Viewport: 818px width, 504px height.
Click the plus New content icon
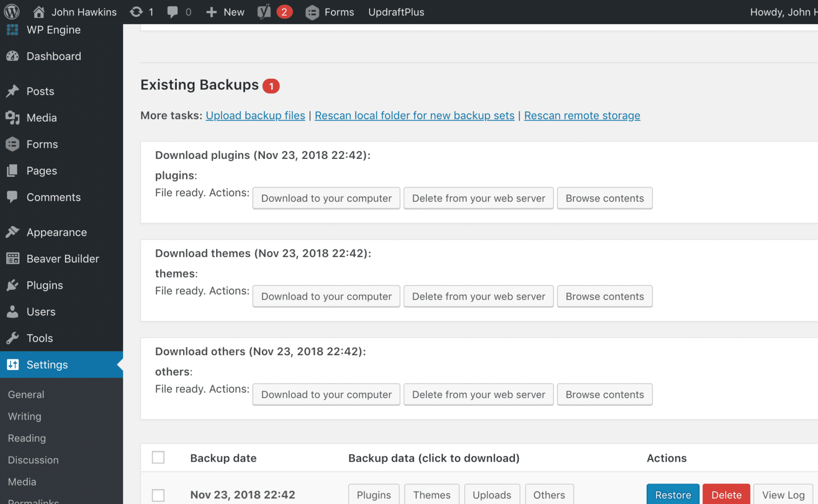pyautogui.click(x=212, y=12)
